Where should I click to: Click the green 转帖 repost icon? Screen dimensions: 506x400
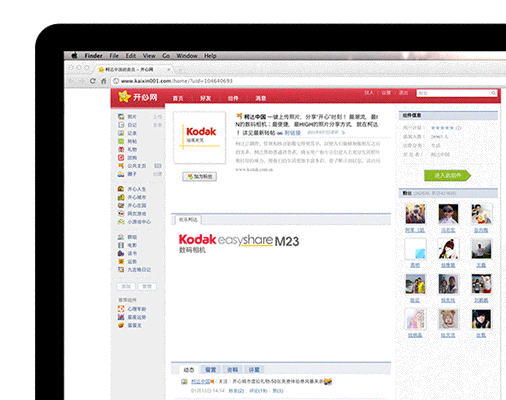point(121,141)
